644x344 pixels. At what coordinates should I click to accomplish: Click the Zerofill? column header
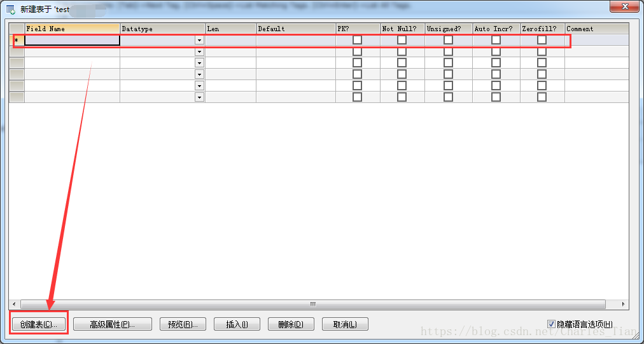[543, 29]
